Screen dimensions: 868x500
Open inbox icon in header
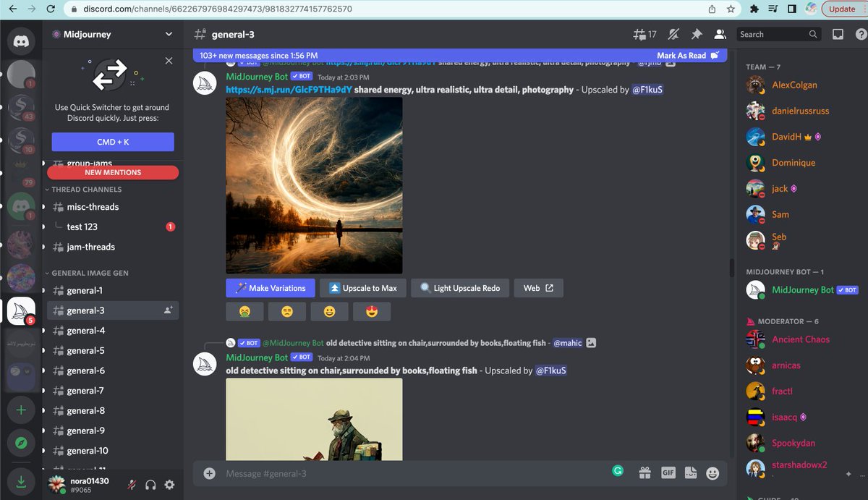pos(838,34)
